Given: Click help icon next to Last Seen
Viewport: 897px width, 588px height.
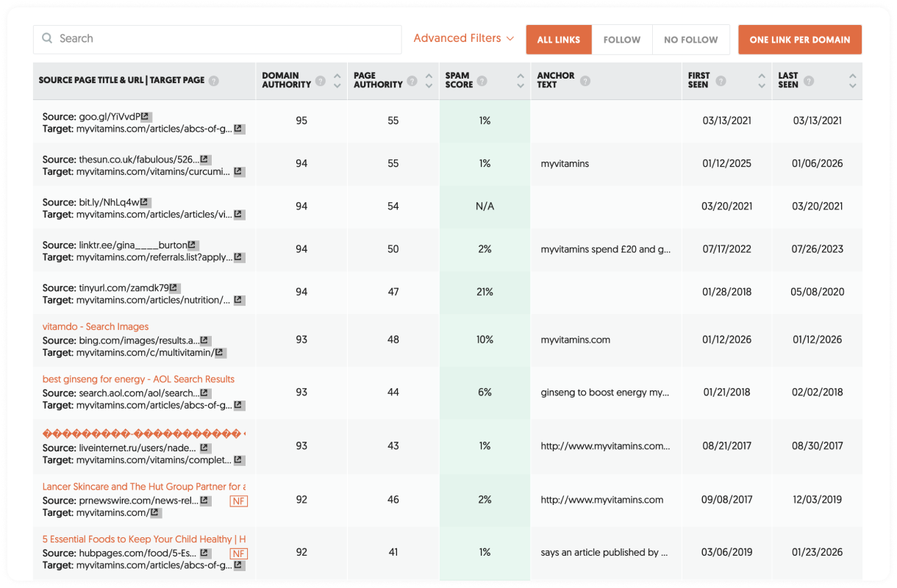Looking at the screenshot, I should click(809, 81).
